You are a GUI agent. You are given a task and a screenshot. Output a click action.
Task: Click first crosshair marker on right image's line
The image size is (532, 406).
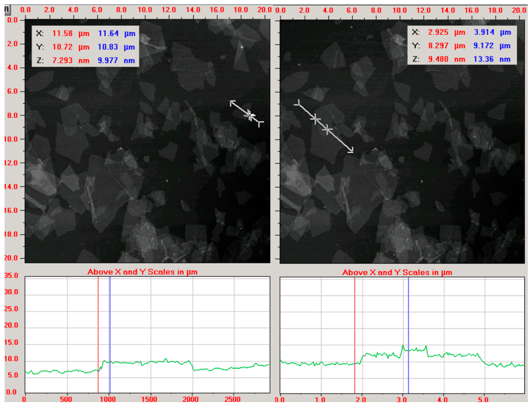tap(315, 119)
